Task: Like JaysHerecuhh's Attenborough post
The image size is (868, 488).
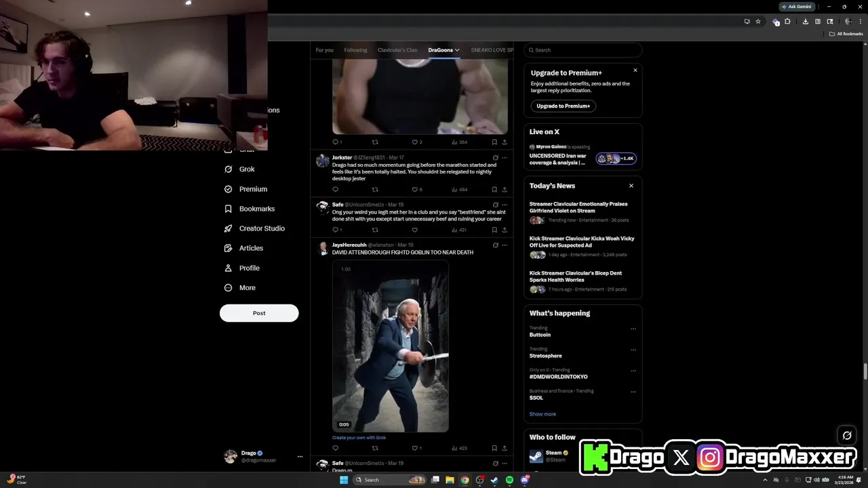Action: [x=414, y=448]
